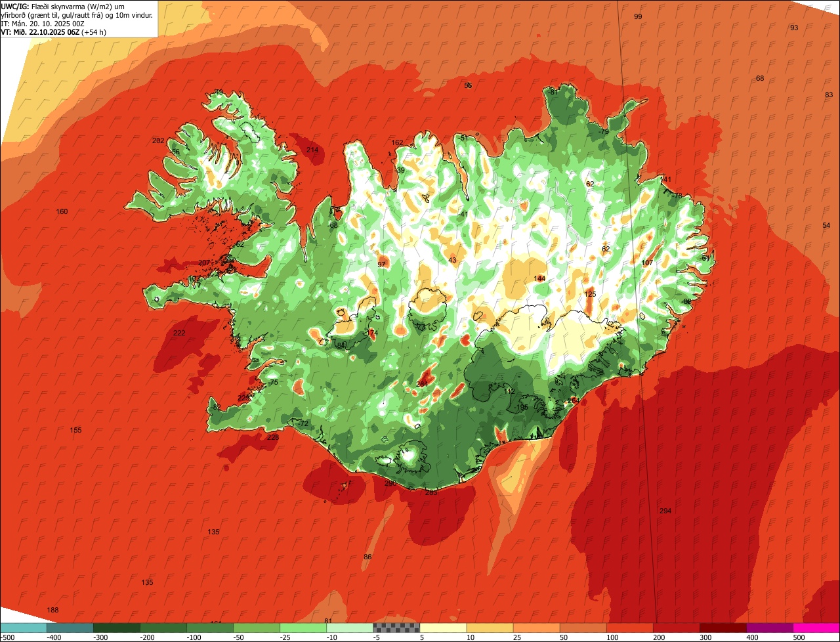Click the 'UWC/IG: Flæði skynvarma (W/m2)' title line
840x642 pixels.
click(63, 6)
